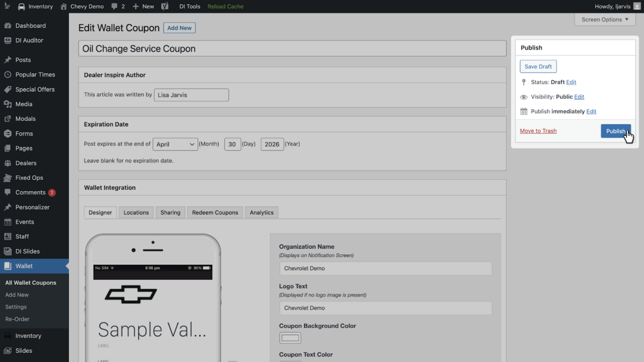Click the Howdy, ljarvis account link
This screenshot has width=644, height=362.
point(613,6)
